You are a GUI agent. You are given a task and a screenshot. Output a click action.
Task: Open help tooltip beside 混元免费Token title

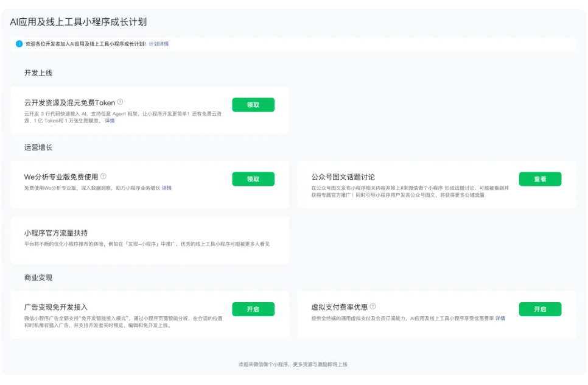120,102
